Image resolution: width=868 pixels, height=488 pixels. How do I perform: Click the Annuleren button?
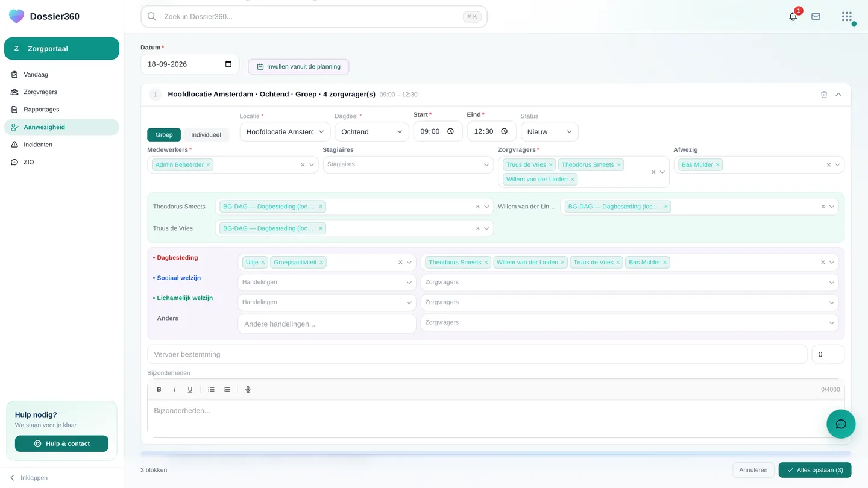[x=753, y=470]
